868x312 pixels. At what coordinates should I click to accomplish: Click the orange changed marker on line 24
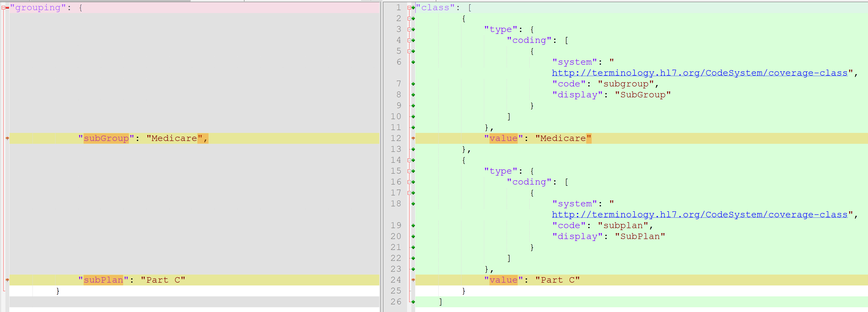[x=413, y=280]
